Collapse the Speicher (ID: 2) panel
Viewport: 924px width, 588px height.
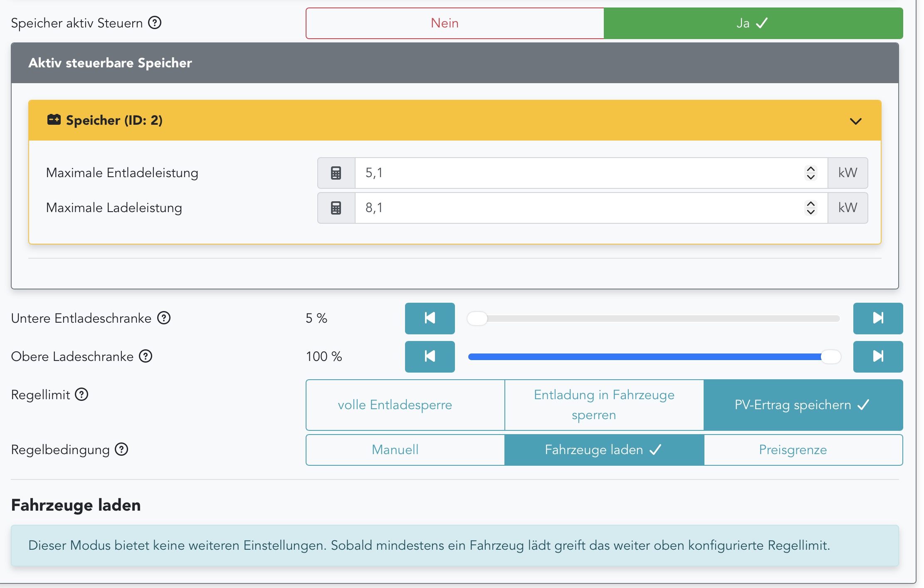click(x=855, y=121)
